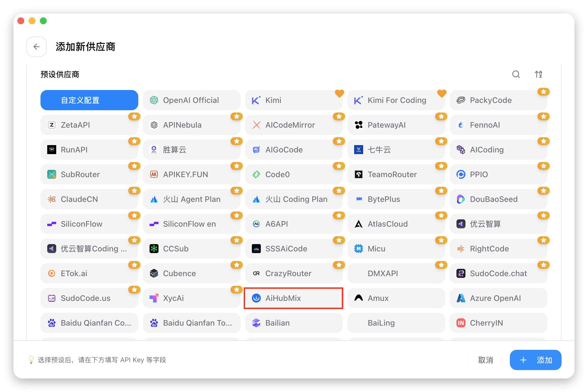588x392 pixels.
Task: Choose the 火山 Agent Plan preset
Action: tap(191, 199)
